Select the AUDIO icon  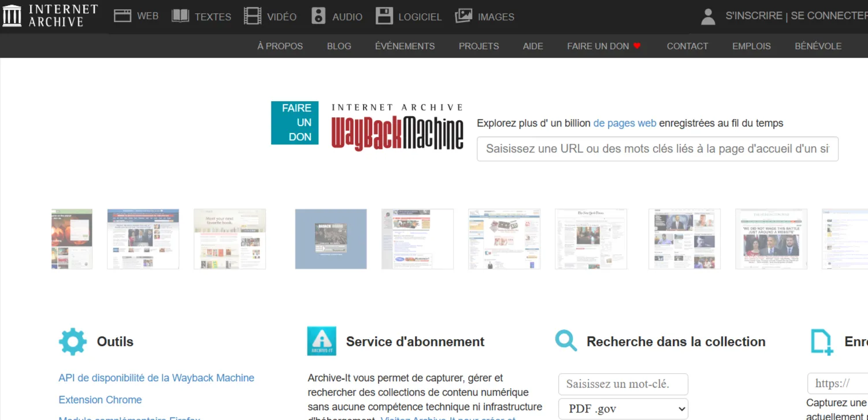318,16
